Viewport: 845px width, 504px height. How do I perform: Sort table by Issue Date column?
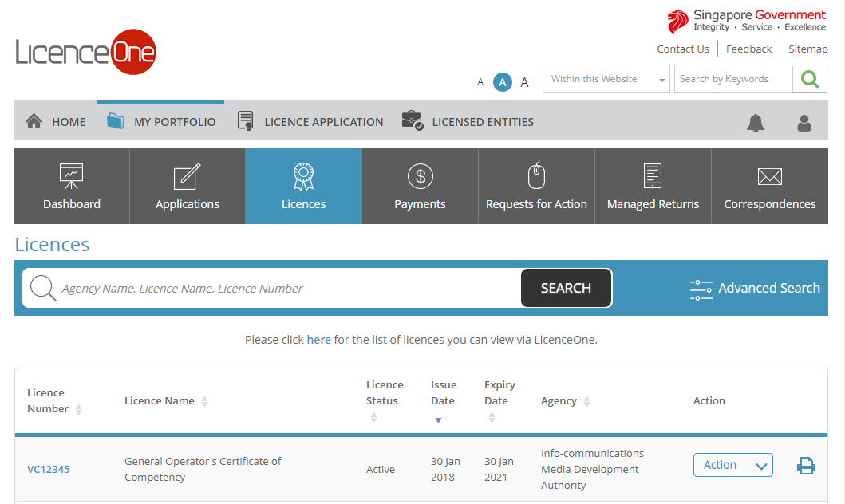[x=442, y=401]
